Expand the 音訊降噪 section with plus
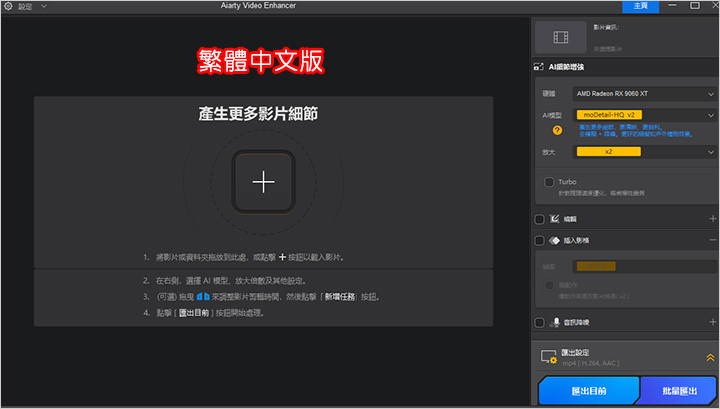This screenshot has height=409, width=720. pos(713,322)
